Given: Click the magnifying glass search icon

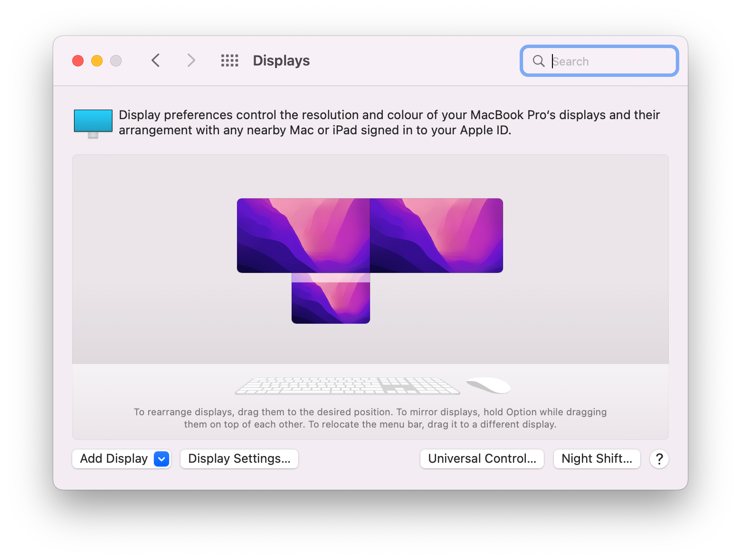Looking at the screenshot, I should click(538, 61).
